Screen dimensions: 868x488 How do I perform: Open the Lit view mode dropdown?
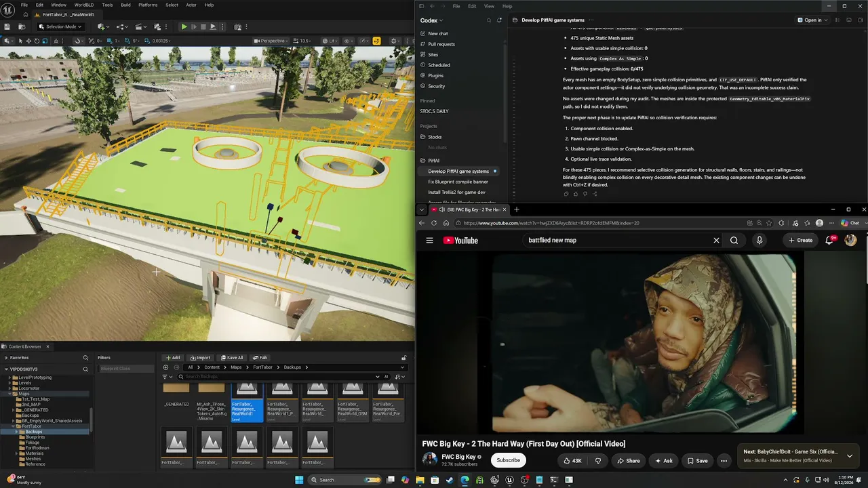coord(329,41)
